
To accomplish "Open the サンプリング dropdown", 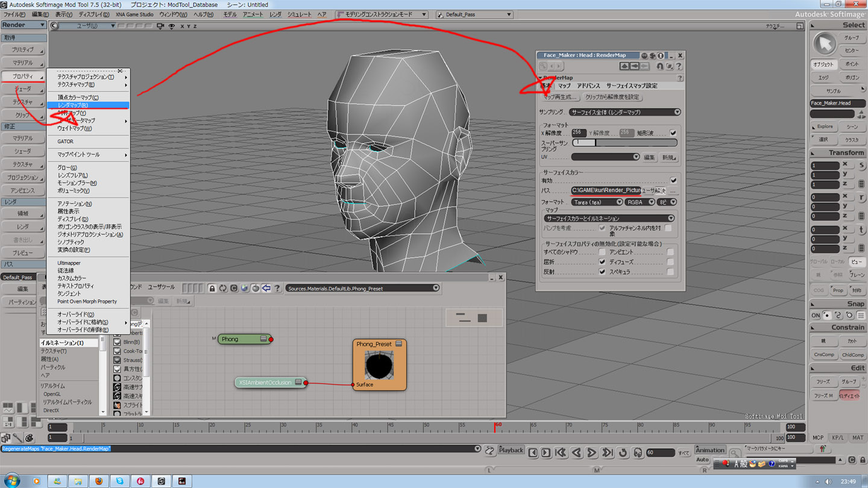I will click(624, 112).
